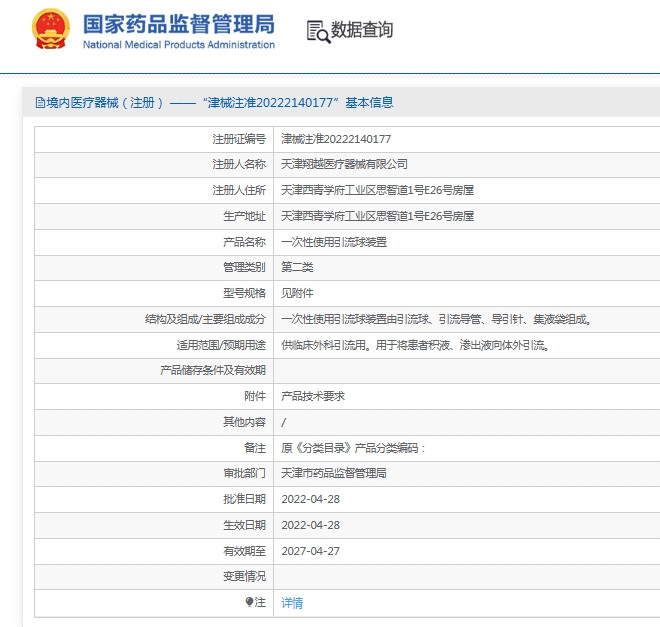Screen dimensions: 660x627
Task: Open the 详情 link
Action: 292,603
